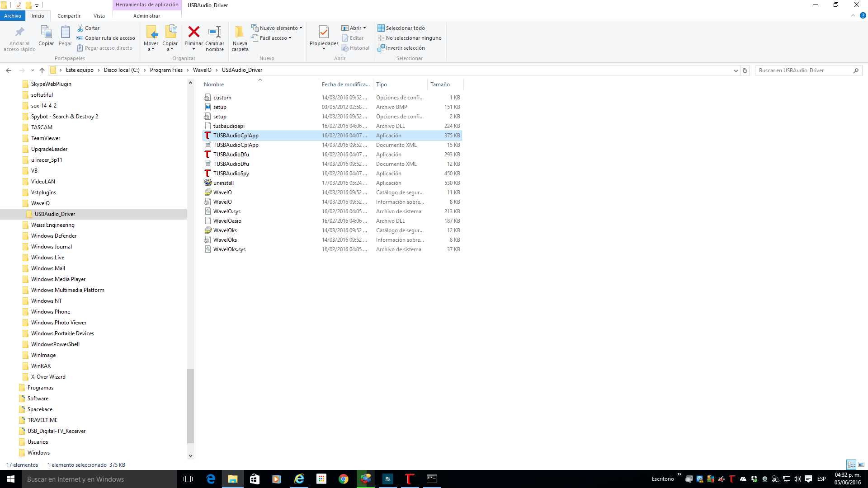The image size is (868, 488).
Task: Select Windows Media Player folder in tree
Action: 58,279
